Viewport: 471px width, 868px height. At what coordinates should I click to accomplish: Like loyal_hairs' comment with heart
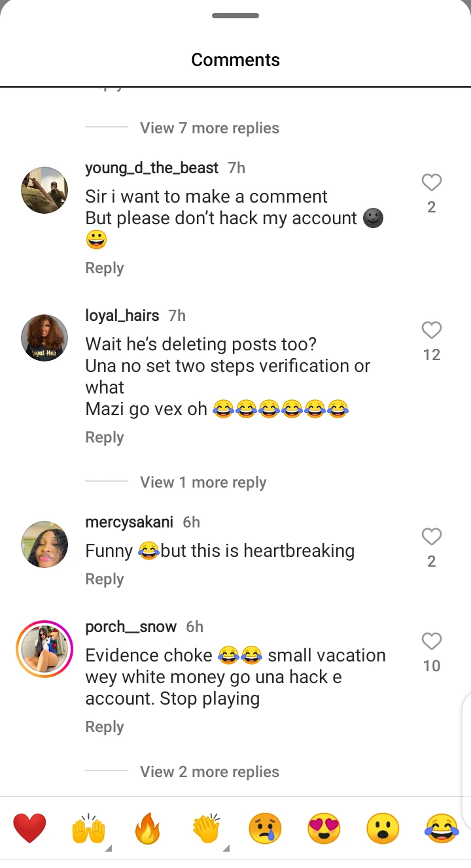coord(432,331)
